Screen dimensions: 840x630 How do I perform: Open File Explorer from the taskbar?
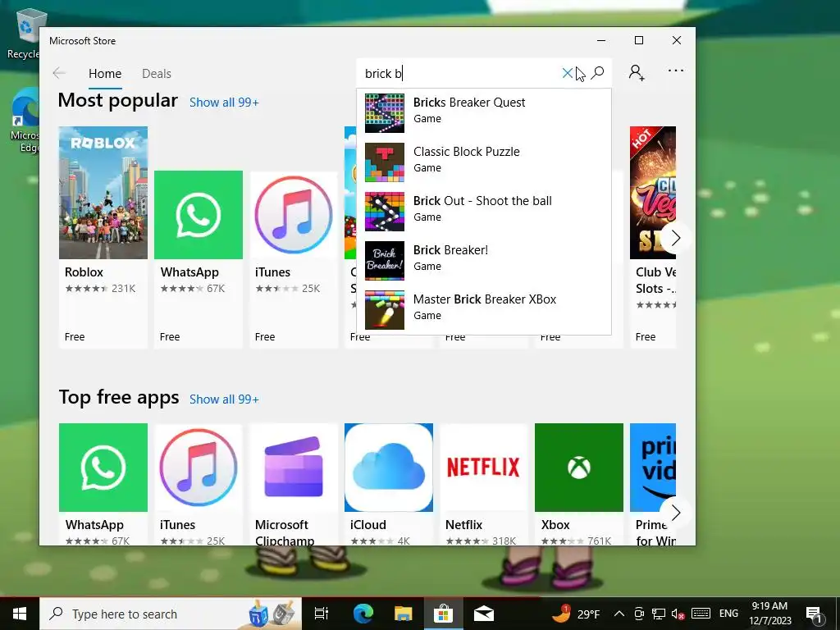[x=403, y=614]
